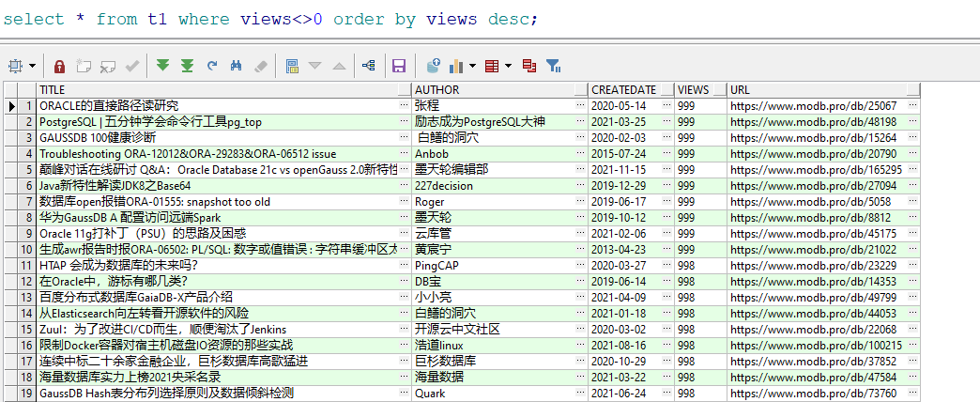Open ellipsis button beside URL ending 100215
The height and width of the screenshot is (402, 980).
[913, 345]
